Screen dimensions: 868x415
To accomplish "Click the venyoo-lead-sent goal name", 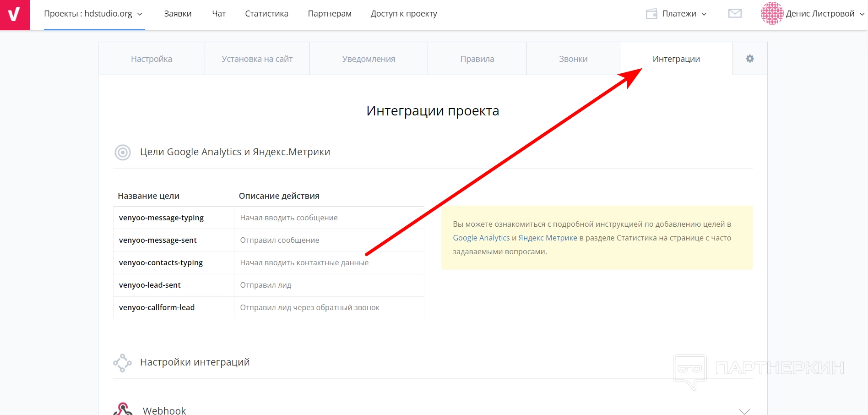I will 150,285.
